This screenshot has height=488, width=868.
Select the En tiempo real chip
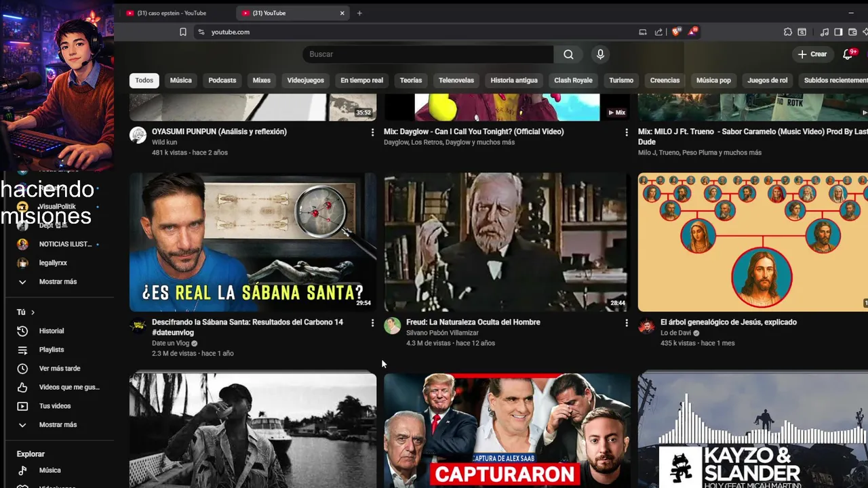[x=361, y=80]
